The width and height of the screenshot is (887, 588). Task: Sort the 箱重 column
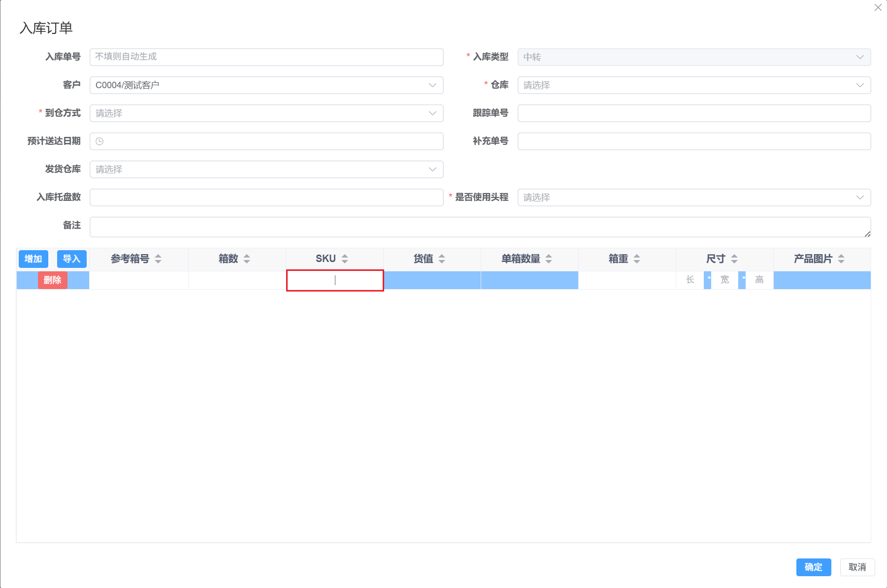(x=637, y=258)
